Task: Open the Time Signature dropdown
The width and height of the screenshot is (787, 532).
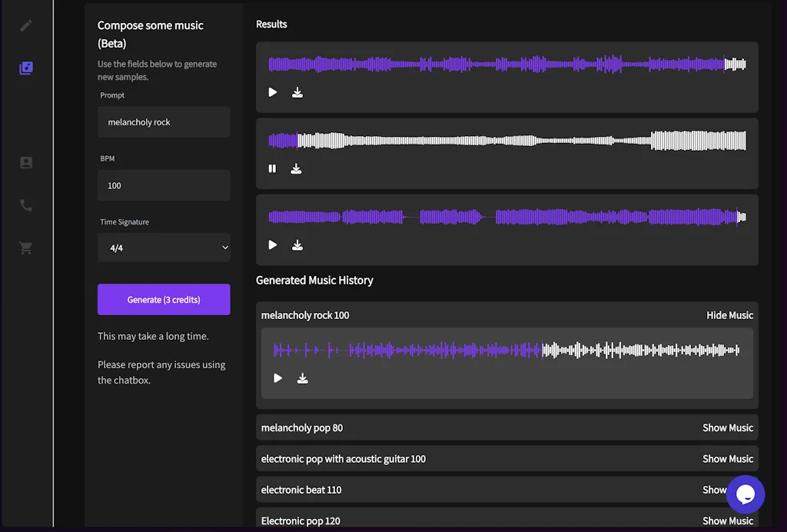Action: pyautogui.click(x=164, y=248)
